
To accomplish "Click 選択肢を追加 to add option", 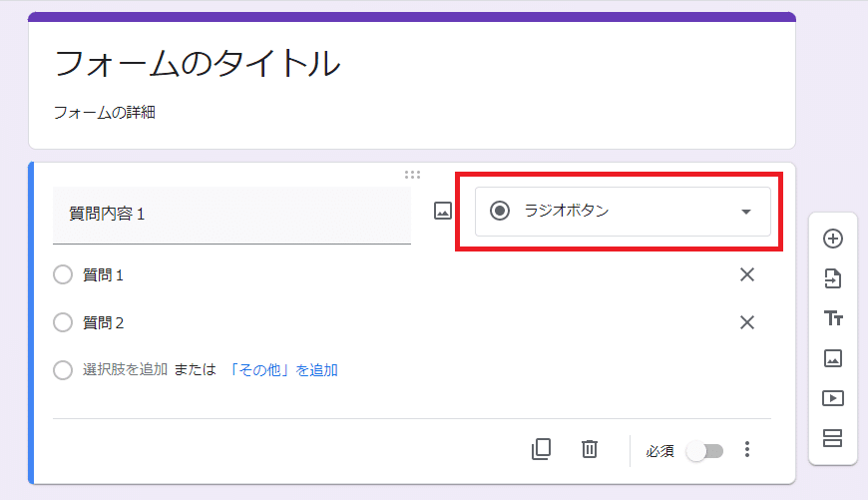I will click(125, 369).
